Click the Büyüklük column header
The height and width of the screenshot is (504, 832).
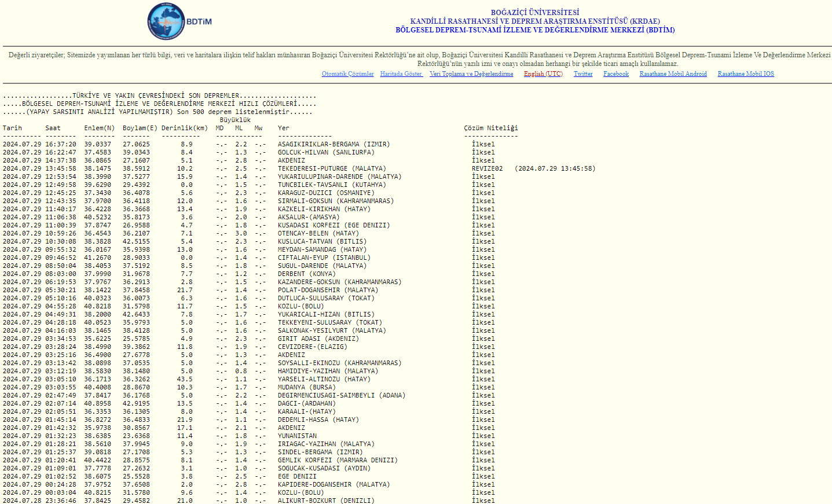click(235, 120)
